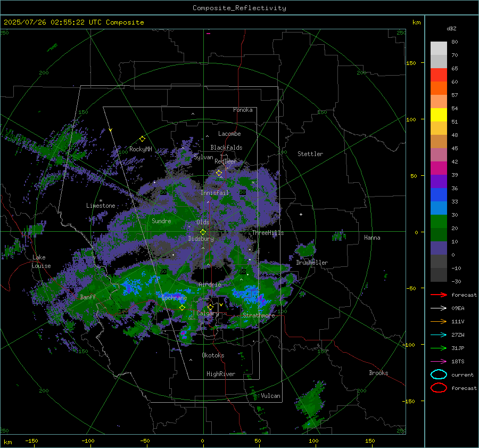Click the Banff city label

click(x=88, y=297)
